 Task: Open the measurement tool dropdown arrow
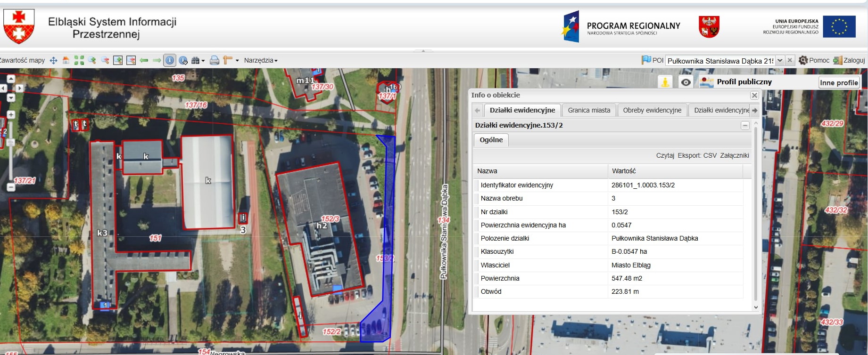pos(237,60)
